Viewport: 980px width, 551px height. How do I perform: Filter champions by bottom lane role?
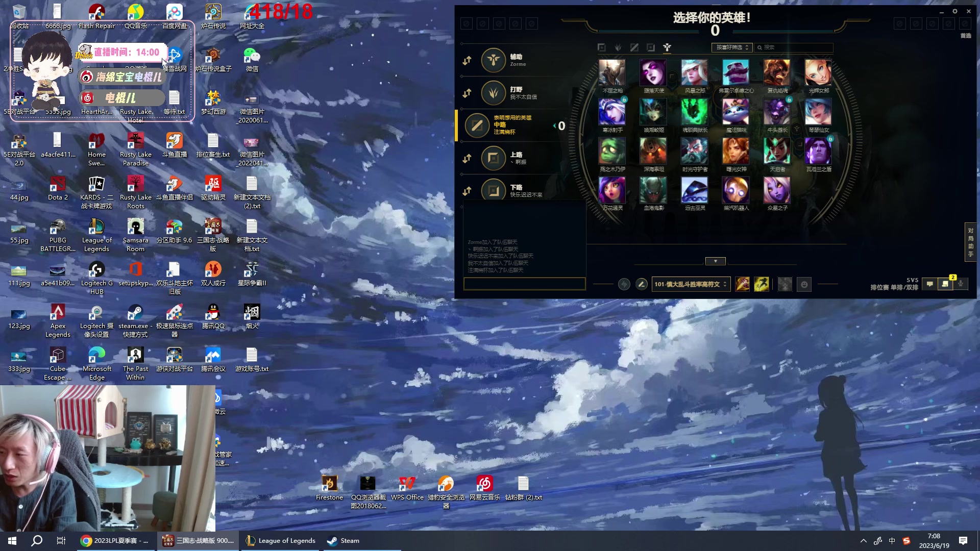pos(651,47)
